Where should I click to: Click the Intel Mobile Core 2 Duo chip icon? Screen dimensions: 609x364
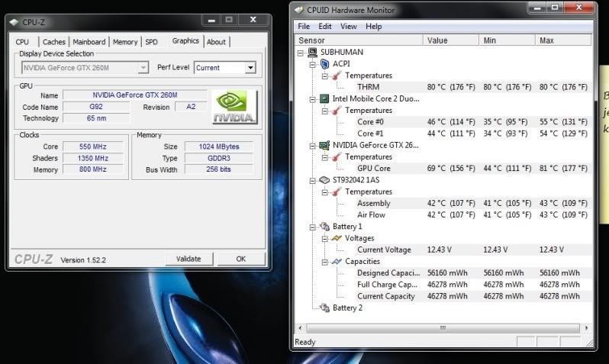point(324,98)
